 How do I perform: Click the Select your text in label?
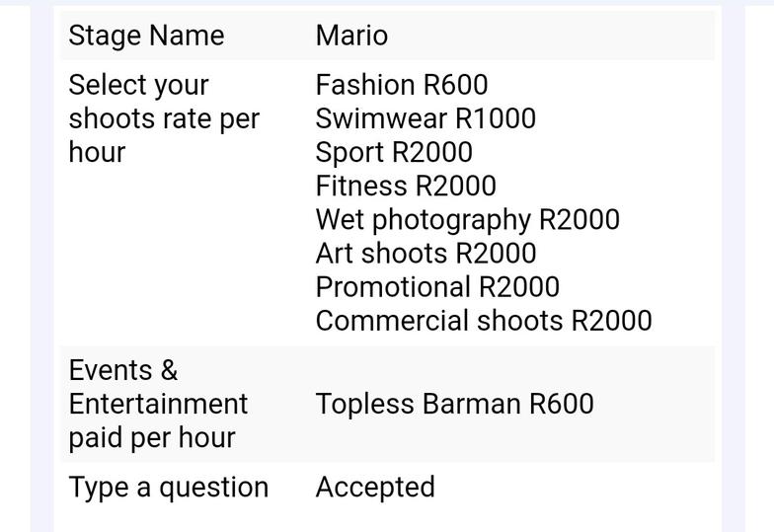138,86
